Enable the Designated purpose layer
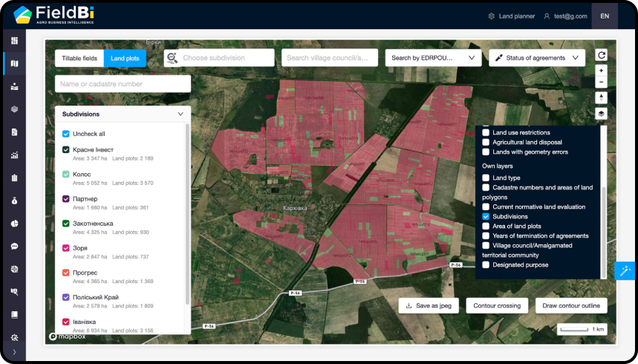 486,264
